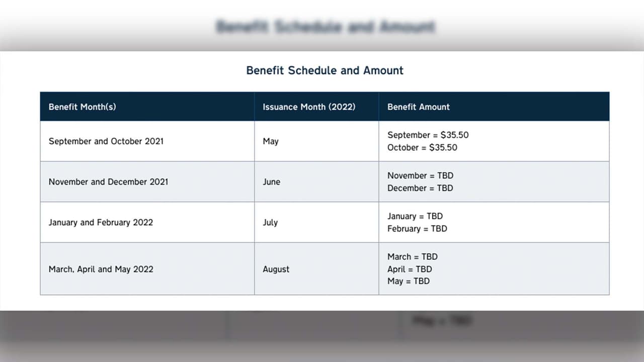This screenshot has width=644, height=362.
Task: Click the "January = TBD" line
Action: point(415,216)
